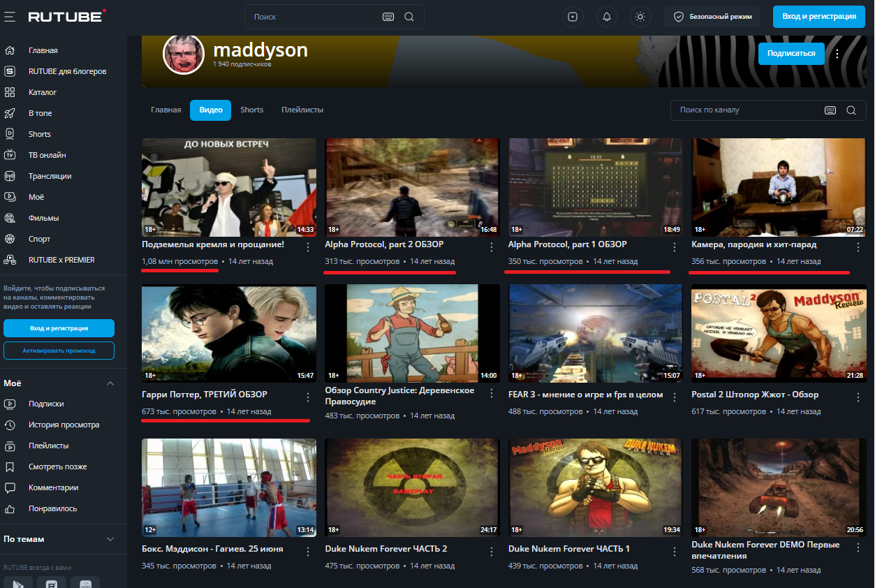Click the maddyson channel avatar
This screenshot has width=875, height=588.
point(183,53)
